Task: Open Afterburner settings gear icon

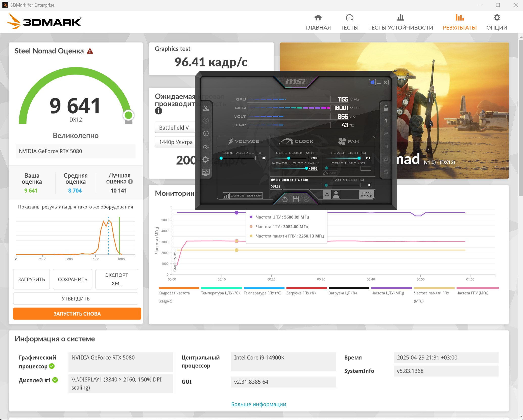Action: [x=206, y=159]
